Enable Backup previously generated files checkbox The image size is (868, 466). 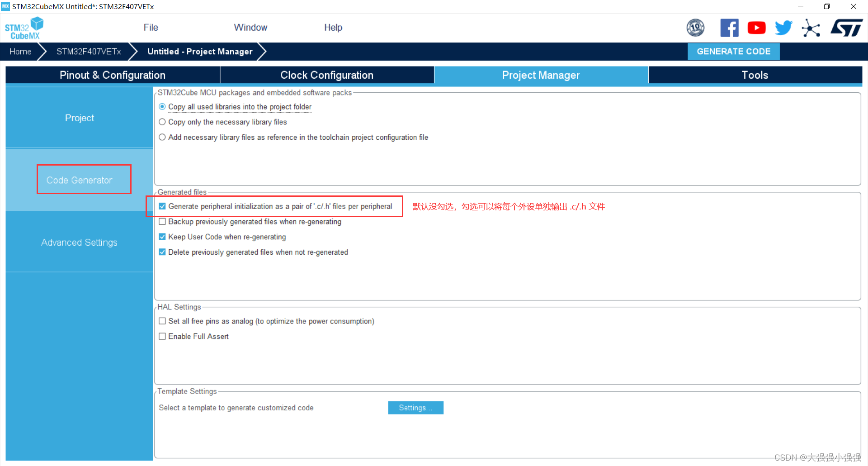coord(162,222)
